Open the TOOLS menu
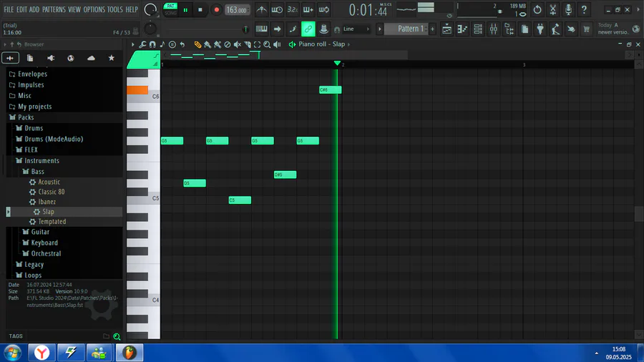 coord(115,9)
